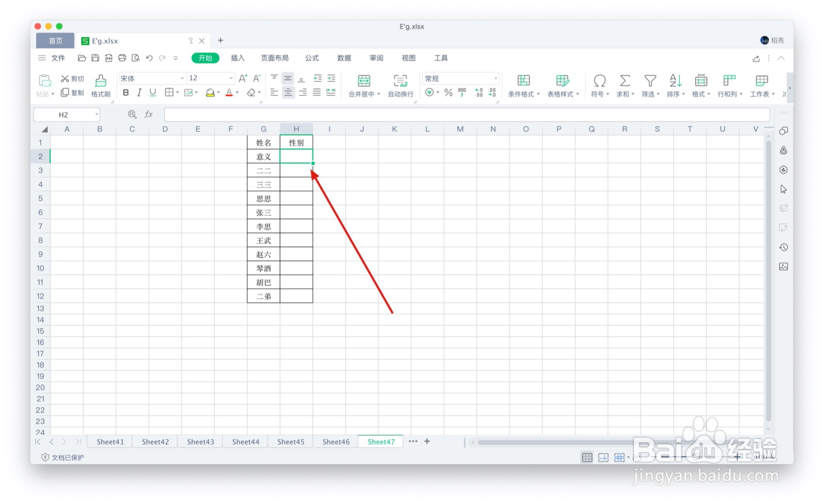Open the Worksheet (工作表) dropdown
The height and width of the screenshot is (504, 824).
click(762, 85)
